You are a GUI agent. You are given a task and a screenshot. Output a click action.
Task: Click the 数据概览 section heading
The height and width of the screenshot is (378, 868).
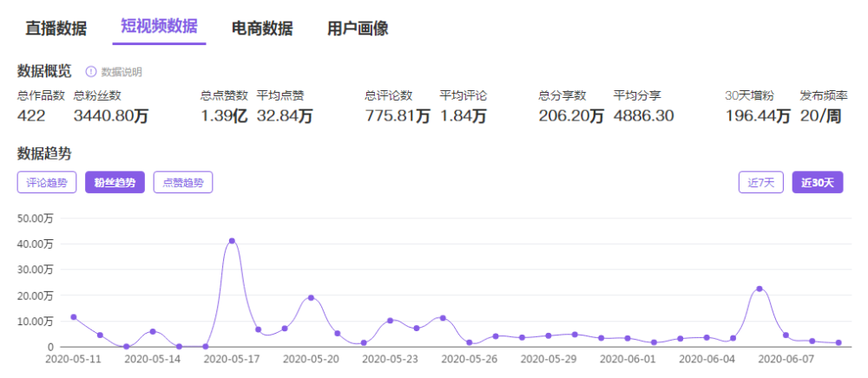44,71
